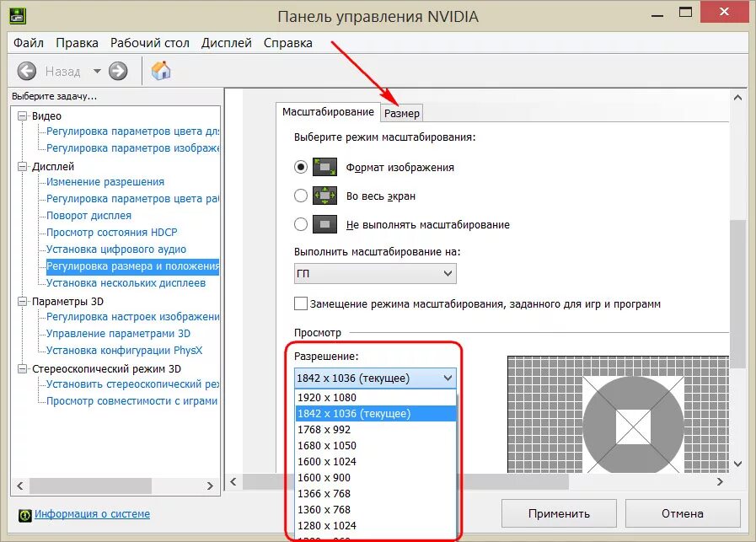Open the Справка menu
Viewport: 756px width, 542px height.
click(288, 43)
